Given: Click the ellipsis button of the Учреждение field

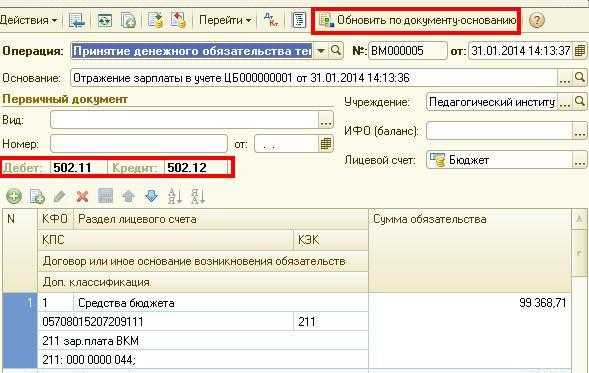Looking at the screenshot, I should pos(565,102).
